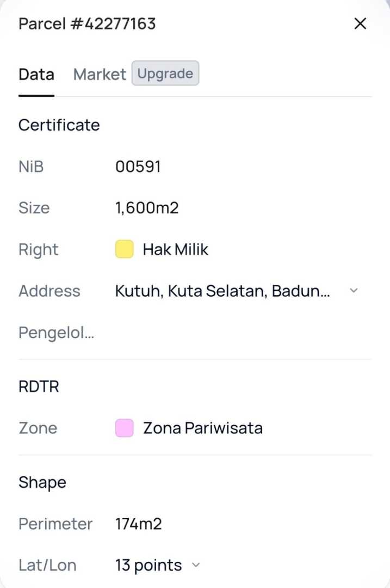Click the pink Zona Pariwisata swatch
Image resolution: width=390 pixels, height=588 pixels.
[x=125, y=428]
